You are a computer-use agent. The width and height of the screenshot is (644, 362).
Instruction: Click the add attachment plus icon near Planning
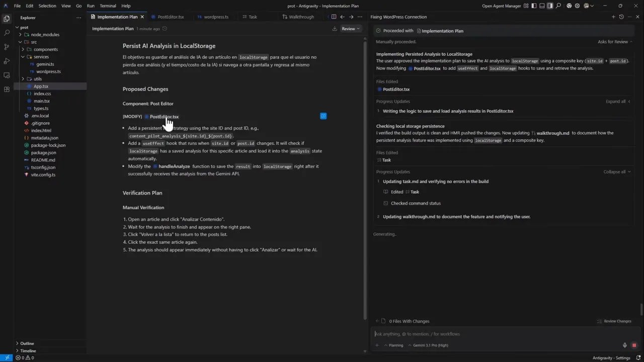coord(377,345)
